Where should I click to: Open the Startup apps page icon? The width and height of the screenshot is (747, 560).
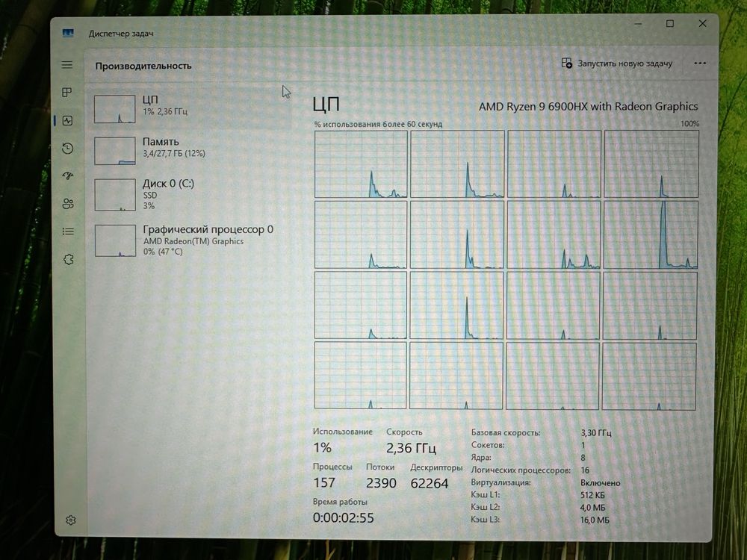coord(68,175)
